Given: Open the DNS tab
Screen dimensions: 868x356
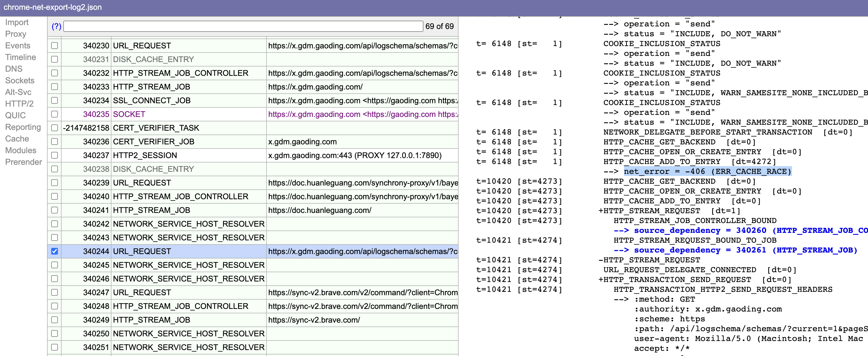Looking at the screenshot, I should (14, 69).
